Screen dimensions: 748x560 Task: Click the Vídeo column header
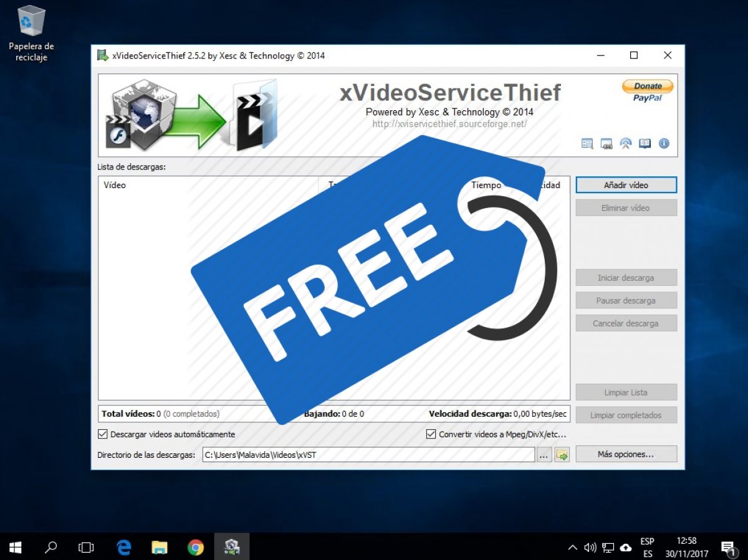coord(208,185)
